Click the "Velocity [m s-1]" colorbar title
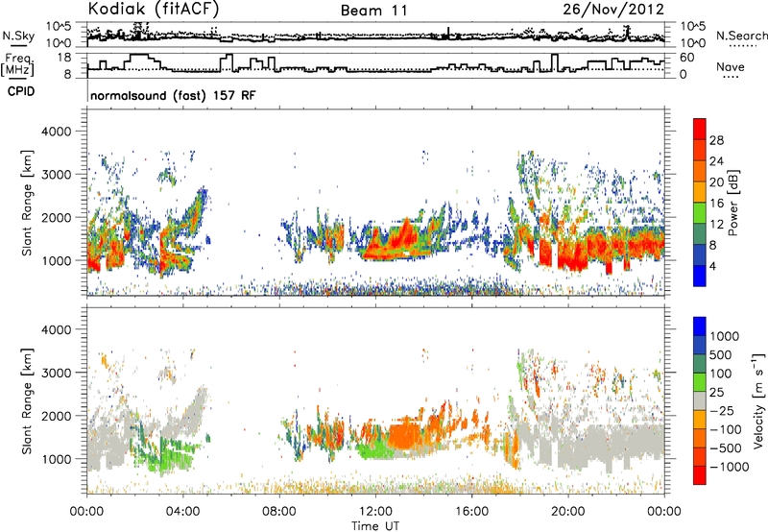 pyautogui.click(x=758, y=400)
